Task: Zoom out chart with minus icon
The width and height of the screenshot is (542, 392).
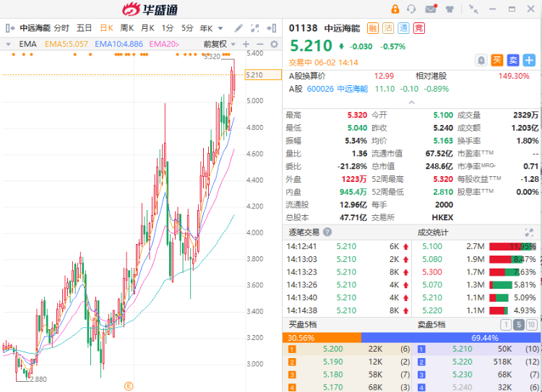Action: coord(260,44)
